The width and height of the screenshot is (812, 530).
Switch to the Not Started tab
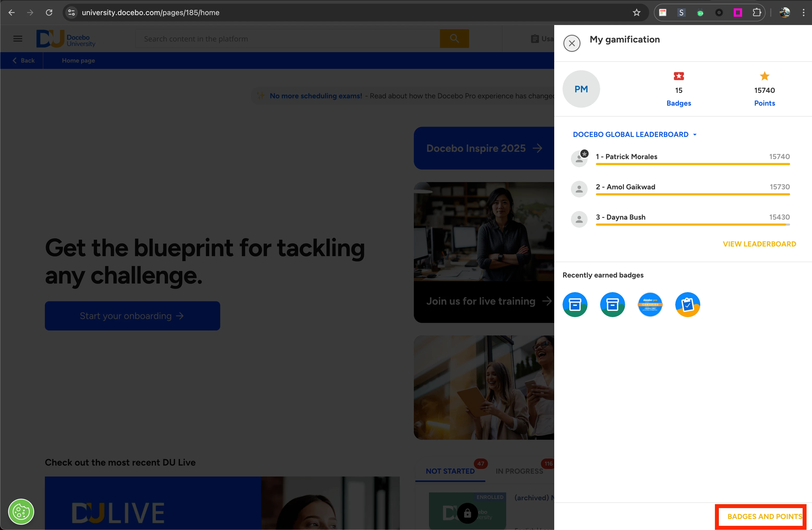click(450, 471)
